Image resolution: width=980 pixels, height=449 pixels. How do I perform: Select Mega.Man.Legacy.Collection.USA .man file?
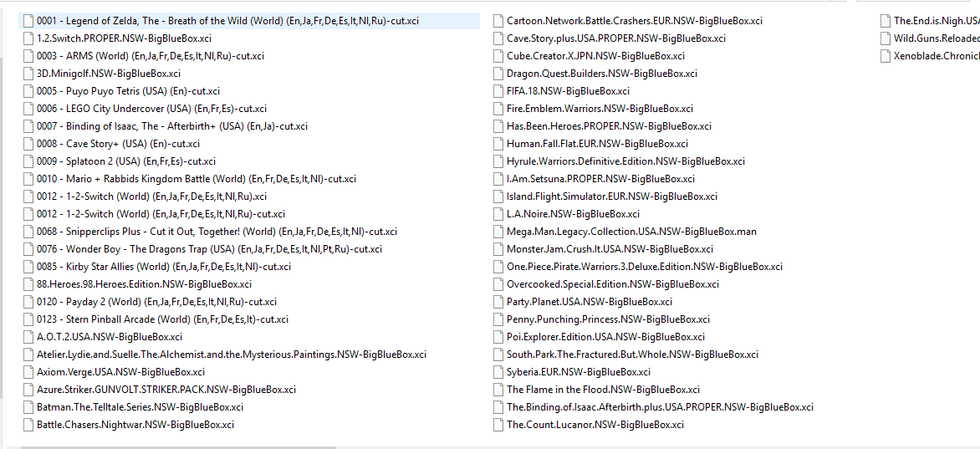coord(631,231)
